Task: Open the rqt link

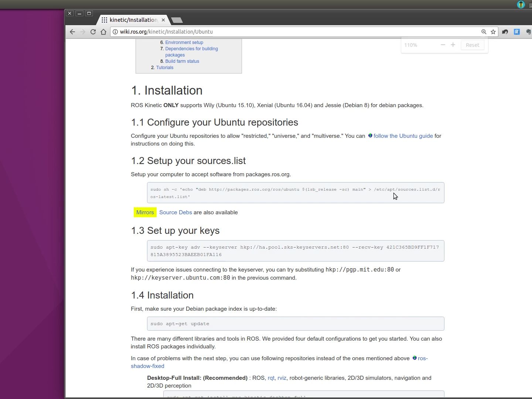Action: click(x=271, y=378)
